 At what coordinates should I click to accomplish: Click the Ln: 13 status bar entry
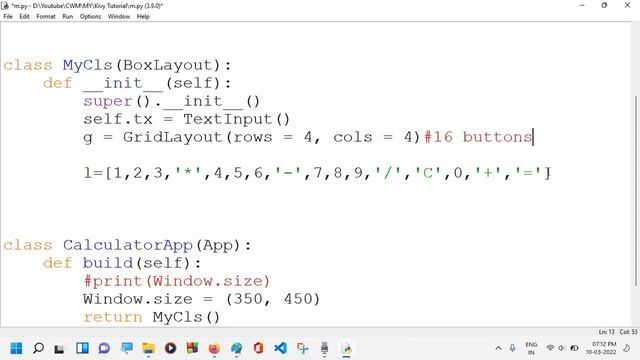coord(606,332)
